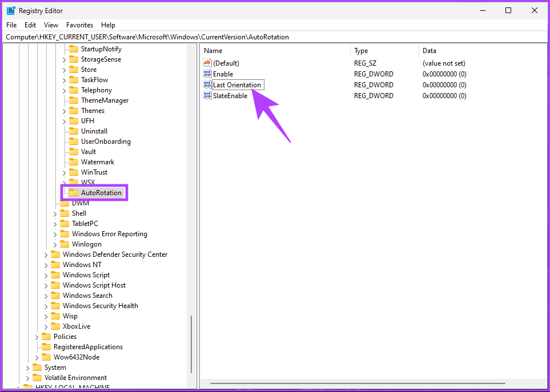This screenshot has width=550, height=392.
Task: Click the UserOnboarding folder icon
Action: click(x=74, y=142)
